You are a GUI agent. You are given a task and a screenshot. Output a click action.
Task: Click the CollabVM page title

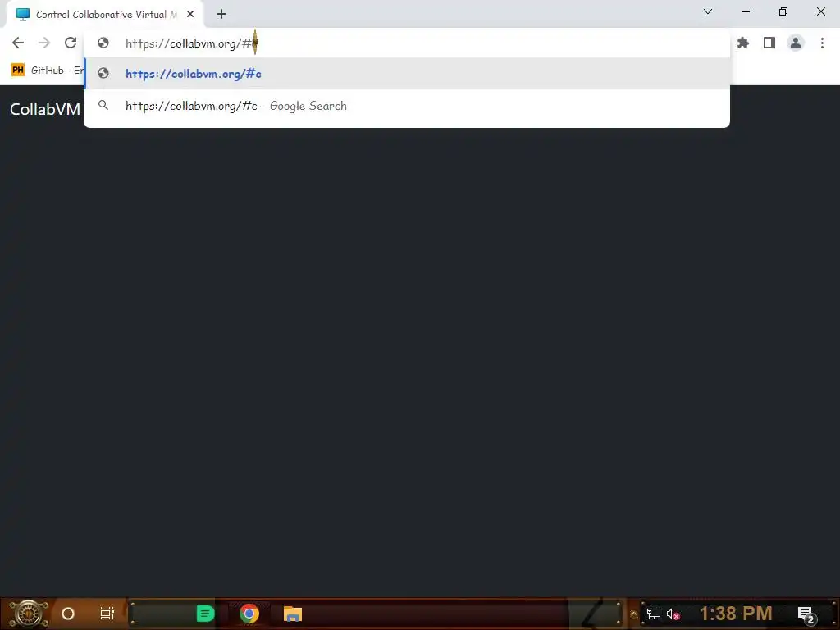[x=45, y=109]
